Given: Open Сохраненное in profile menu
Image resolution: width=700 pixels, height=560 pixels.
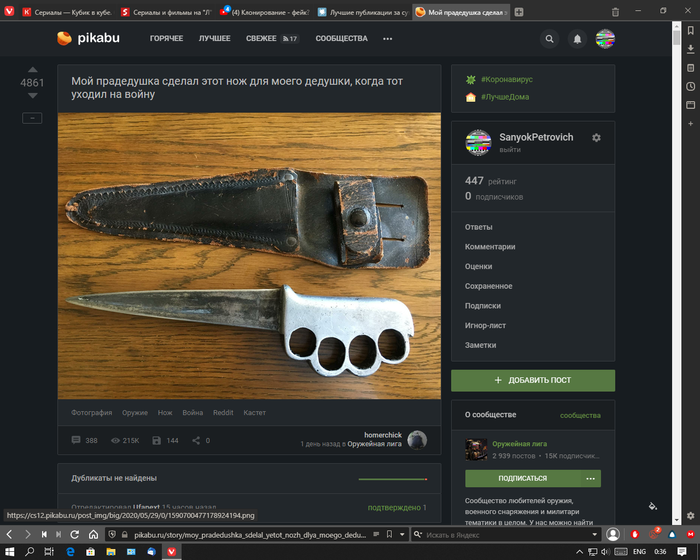Looking at the screenshot, I should click(x=488, y=286).
